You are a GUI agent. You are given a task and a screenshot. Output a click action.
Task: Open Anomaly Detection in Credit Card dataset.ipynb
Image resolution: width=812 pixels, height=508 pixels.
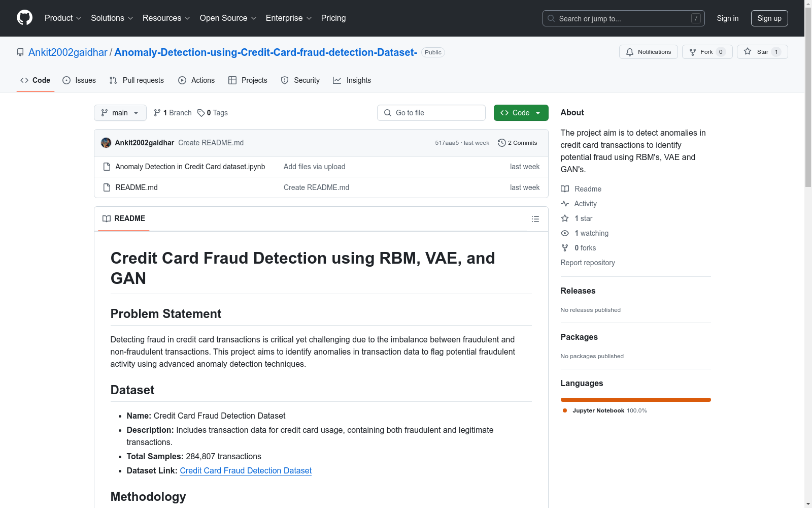(190, 167)
